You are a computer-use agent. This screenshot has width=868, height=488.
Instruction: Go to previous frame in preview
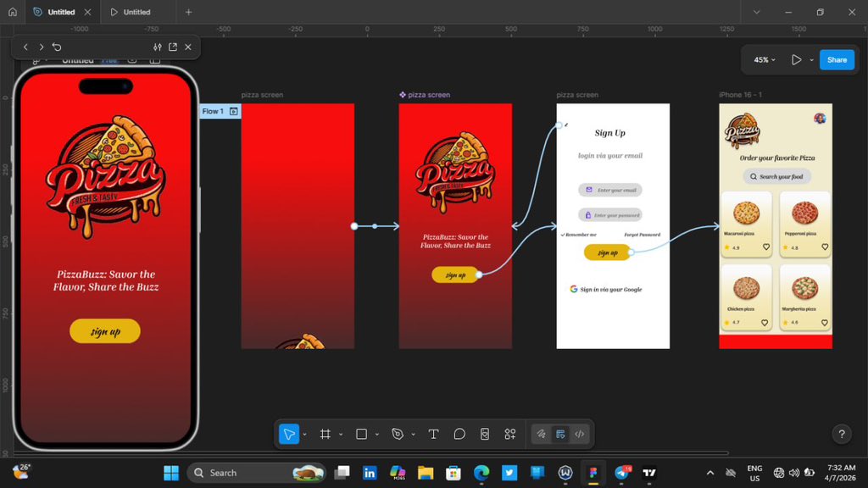click(x=25, y=47)
